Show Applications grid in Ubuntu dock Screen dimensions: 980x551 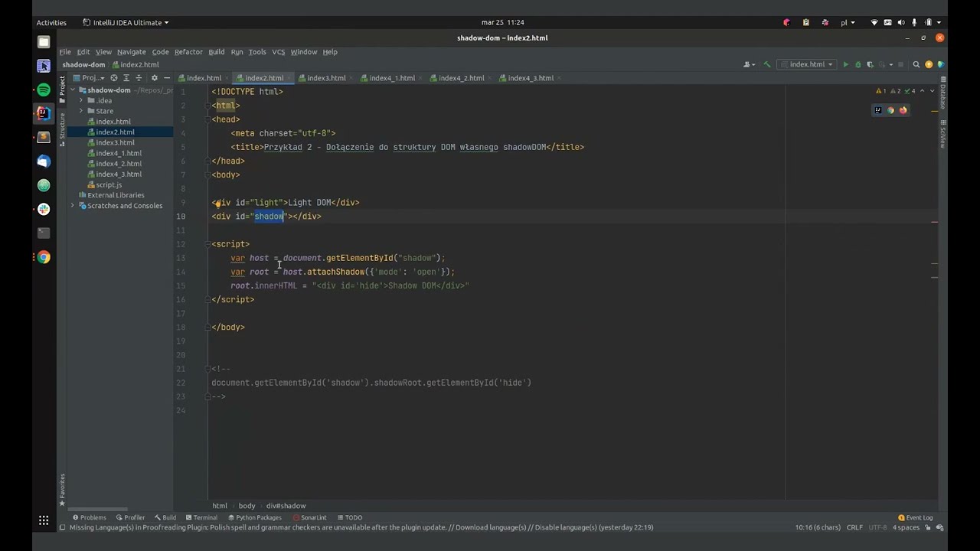[x=44, y=520]
